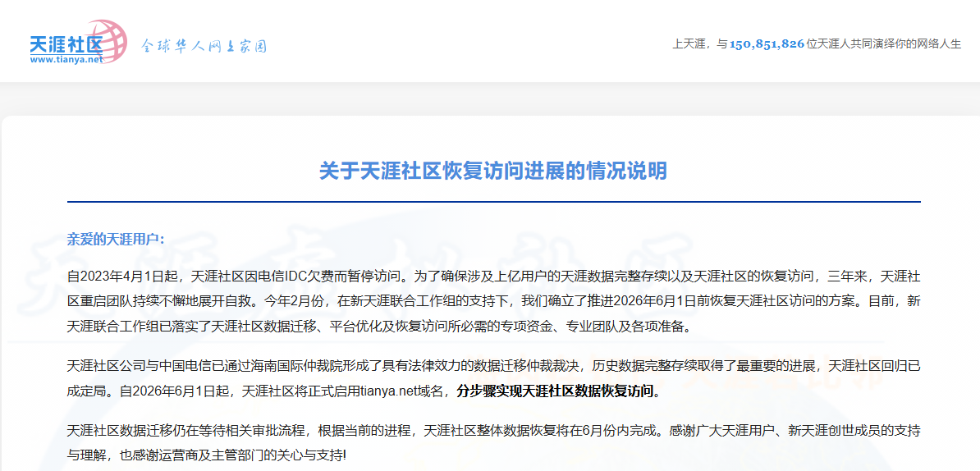
Task: Click the paragraph starting 天涯社区数据迁移仍在等待
Action: click(493, 442)
